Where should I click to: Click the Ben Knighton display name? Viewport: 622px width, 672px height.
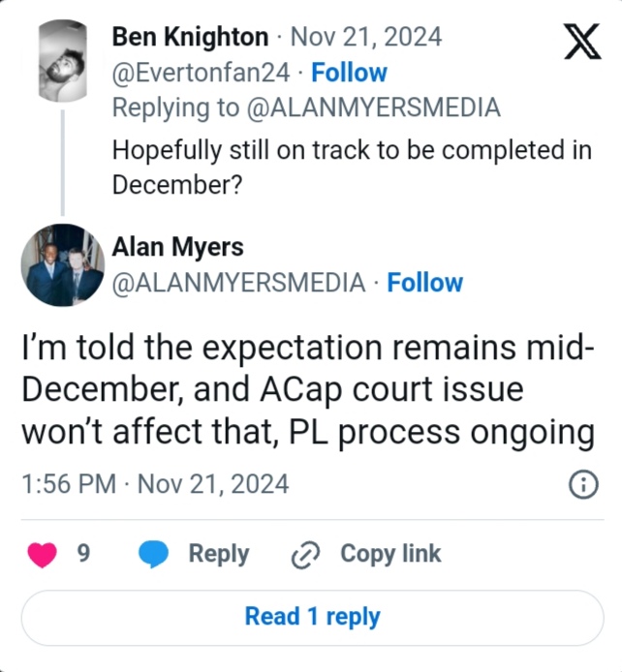[190, 38]
